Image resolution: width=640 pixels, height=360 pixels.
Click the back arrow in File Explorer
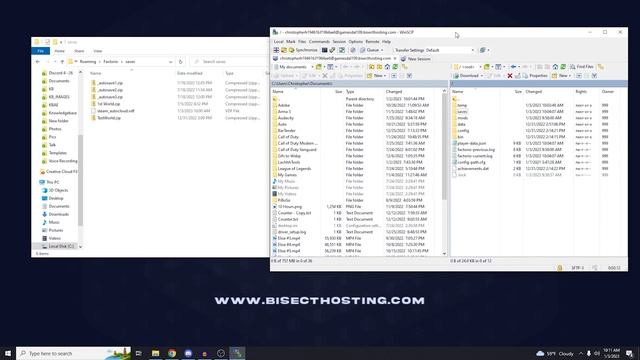(38, 62)
